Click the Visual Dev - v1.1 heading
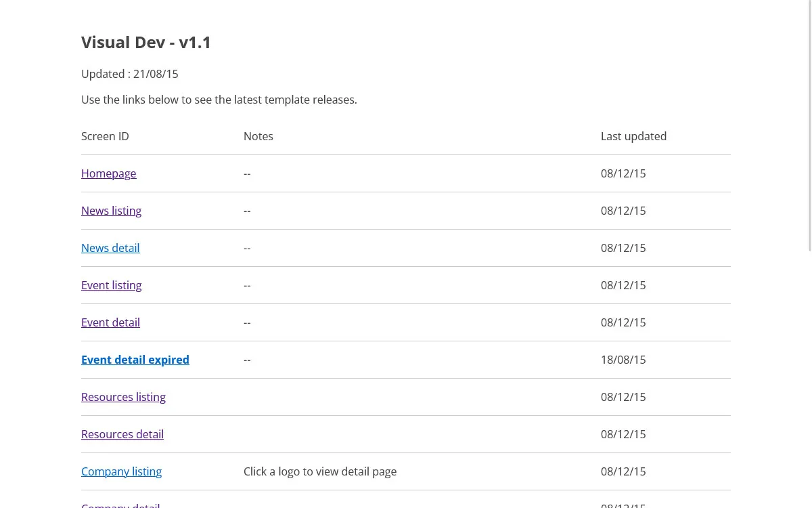This screenshot has width=812, height=508. 146,42
